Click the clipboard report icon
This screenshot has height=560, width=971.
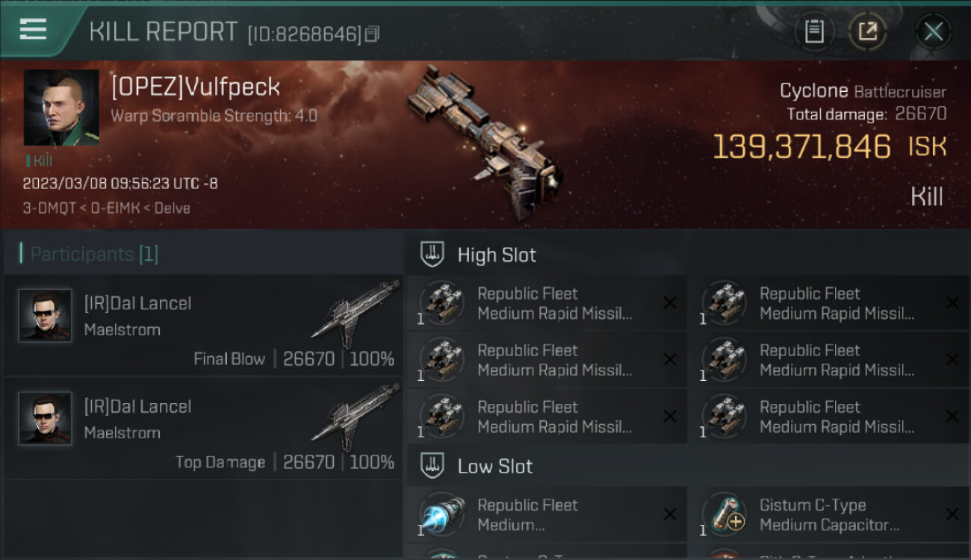[x=813, y=31]
